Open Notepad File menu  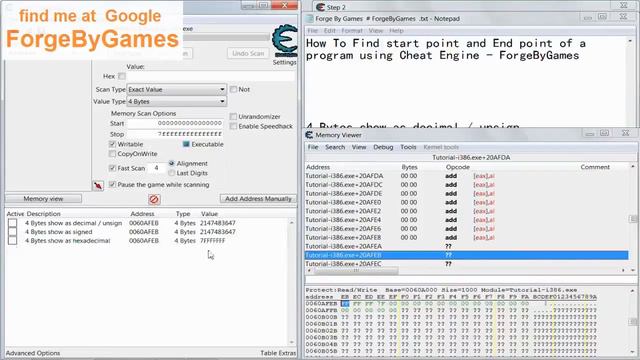tap(313, 31)
